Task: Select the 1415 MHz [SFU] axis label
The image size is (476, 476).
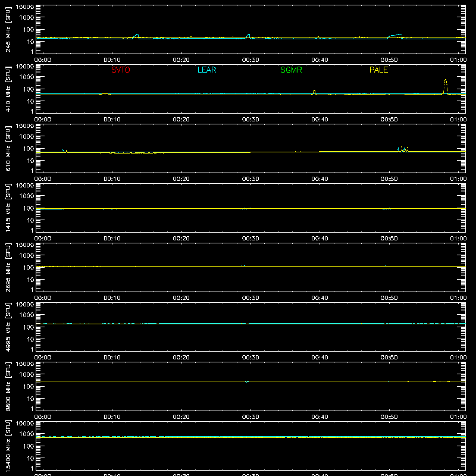Action: (8, 208)
